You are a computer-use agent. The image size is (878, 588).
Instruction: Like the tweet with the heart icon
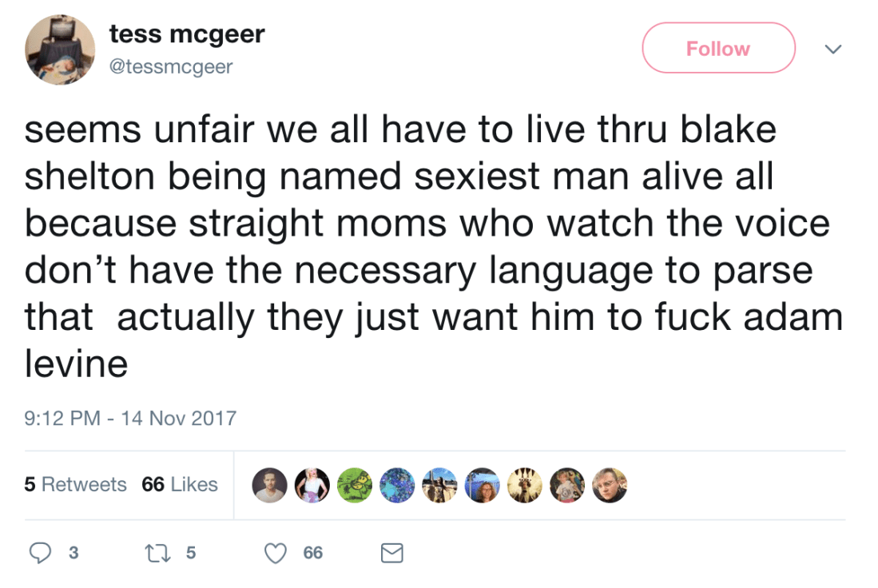(276, 552)
